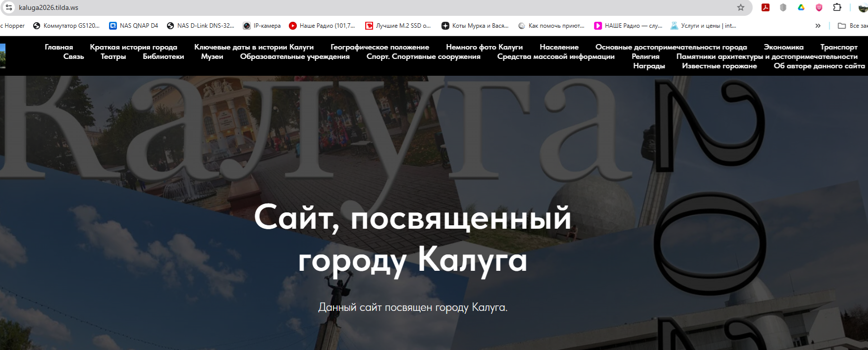Open Связь menu item
This screenshot has height=350, width=868.
(x=74, y=56)
